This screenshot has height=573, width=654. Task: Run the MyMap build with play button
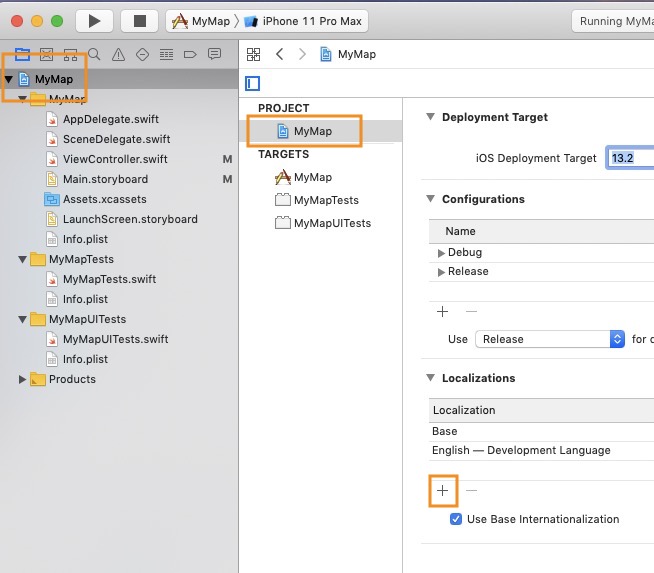[94, 21]
